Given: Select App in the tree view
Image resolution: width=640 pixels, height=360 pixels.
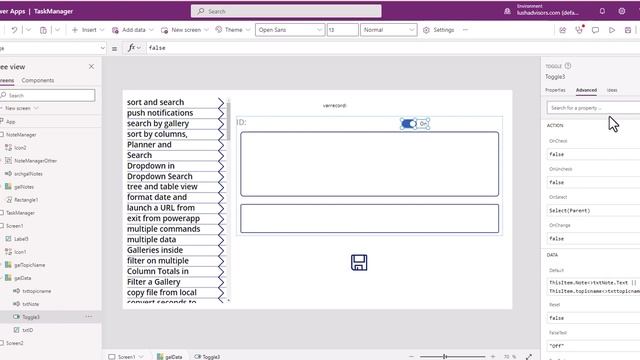Looking at the screenshot, I should (11, 122).
